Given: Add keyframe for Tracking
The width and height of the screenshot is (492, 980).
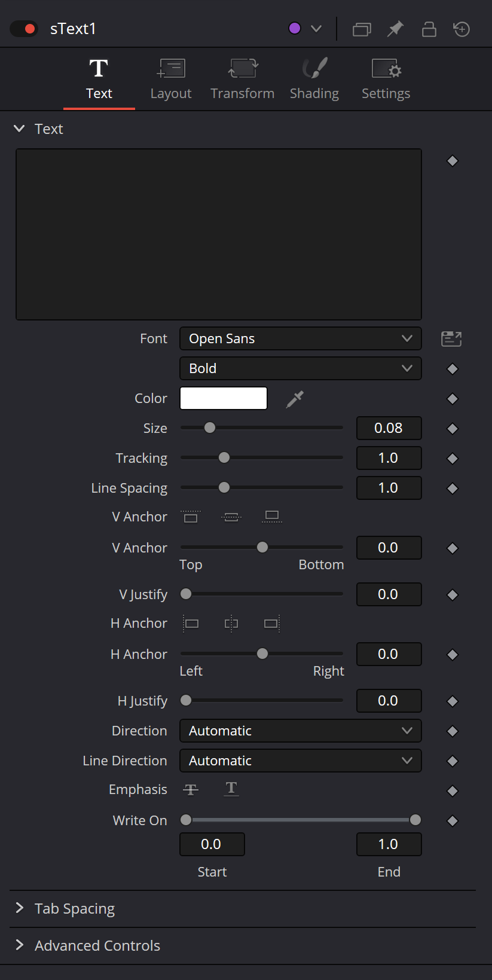Looking at the screenshot, I should (453, 459).
